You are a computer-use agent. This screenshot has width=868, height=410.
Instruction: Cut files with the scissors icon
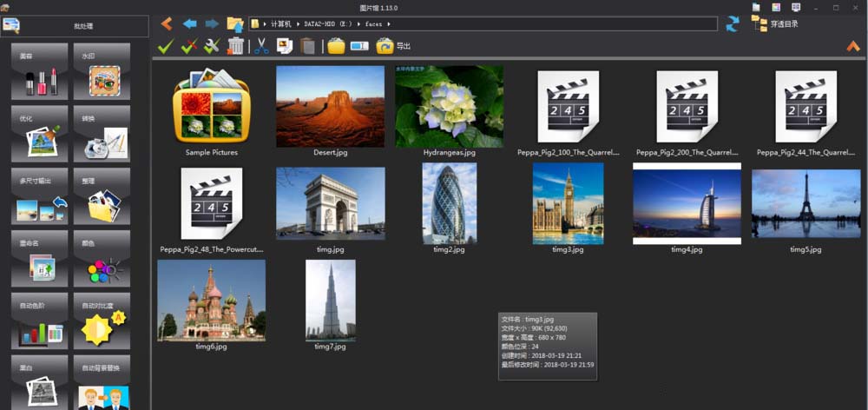click(261, 46)
